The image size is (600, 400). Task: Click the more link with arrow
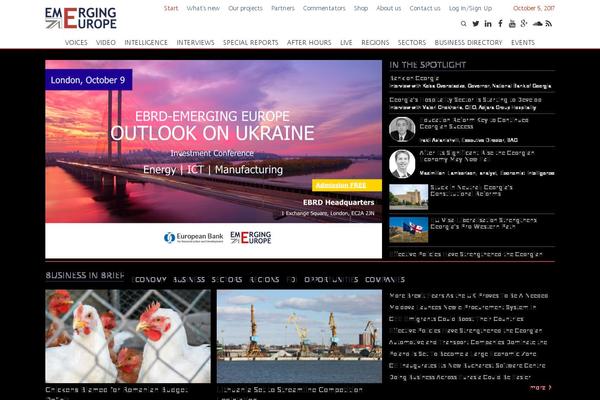point(541,387)
